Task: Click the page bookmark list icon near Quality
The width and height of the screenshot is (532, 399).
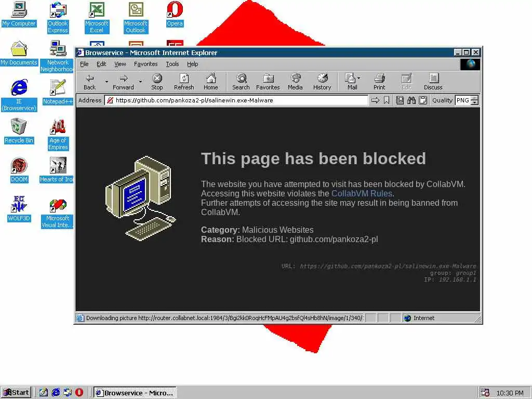Action: pyautogui.click(x=400, y=100)
